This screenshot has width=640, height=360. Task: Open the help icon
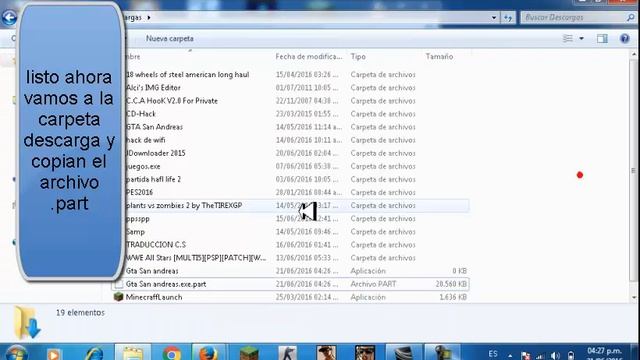tap(624, 39)
